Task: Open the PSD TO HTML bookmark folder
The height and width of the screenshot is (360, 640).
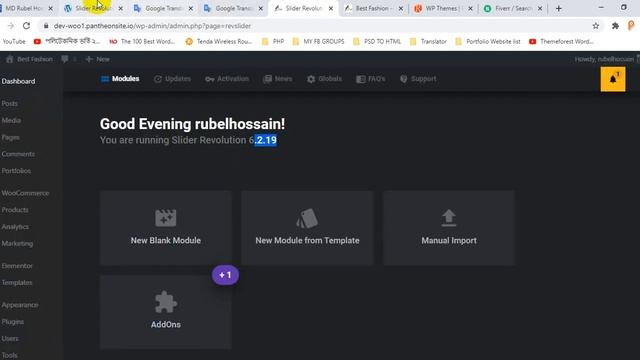Action: 377,41
